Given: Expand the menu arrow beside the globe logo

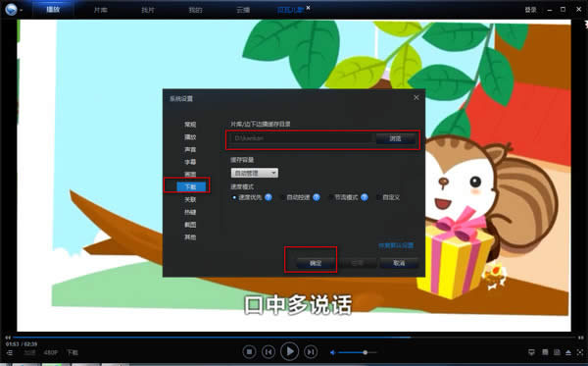Looking at the screenshot, I should coord(21,10).
